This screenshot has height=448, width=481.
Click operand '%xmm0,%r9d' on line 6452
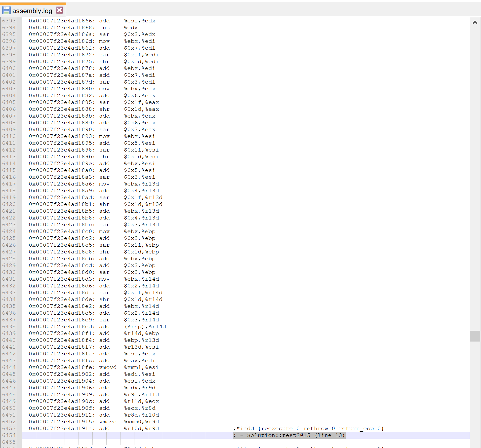141,422
